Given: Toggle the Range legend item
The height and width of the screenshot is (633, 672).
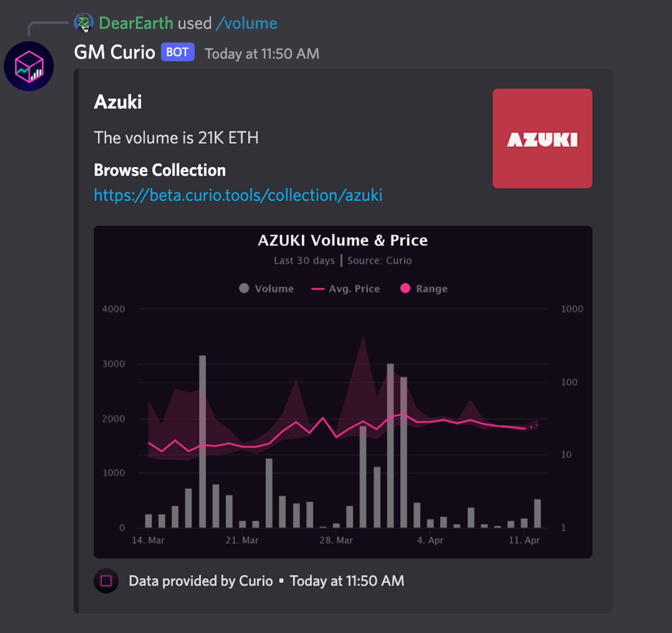Looking at the screenshot, I should click(424, 288).
